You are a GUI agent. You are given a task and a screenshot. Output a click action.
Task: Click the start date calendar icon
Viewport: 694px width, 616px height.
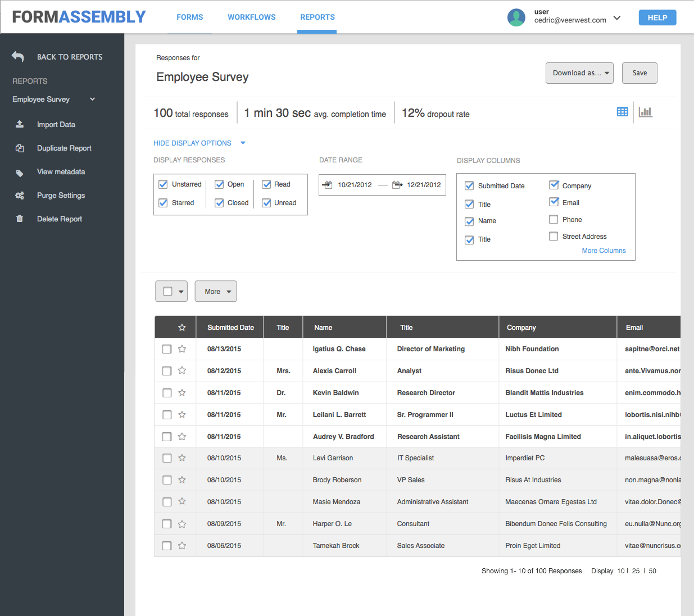327,184
